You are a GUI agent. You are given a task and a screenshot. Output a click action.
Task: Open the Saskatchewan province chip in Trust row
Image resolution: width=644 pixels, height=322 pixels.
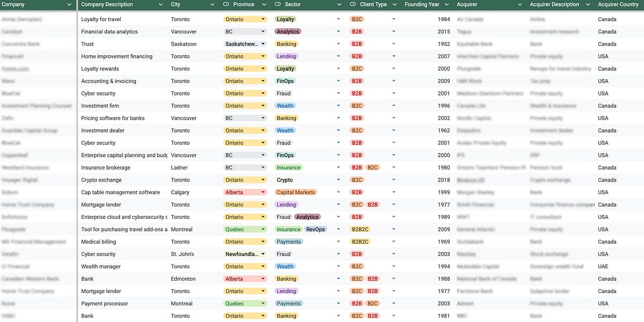[x=245, y=44]
